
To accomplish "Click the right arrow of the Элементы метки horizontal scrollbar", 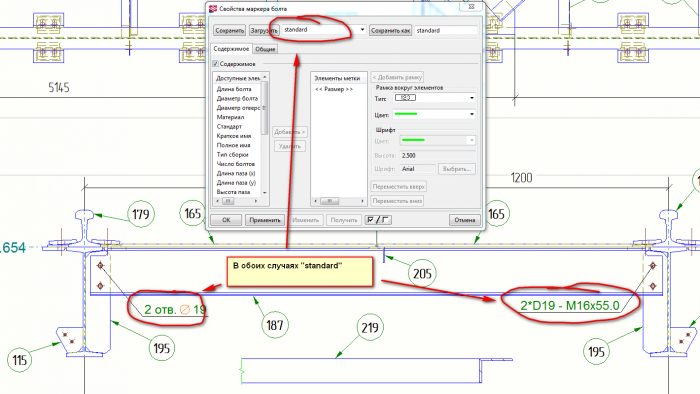I will [362, 201].
